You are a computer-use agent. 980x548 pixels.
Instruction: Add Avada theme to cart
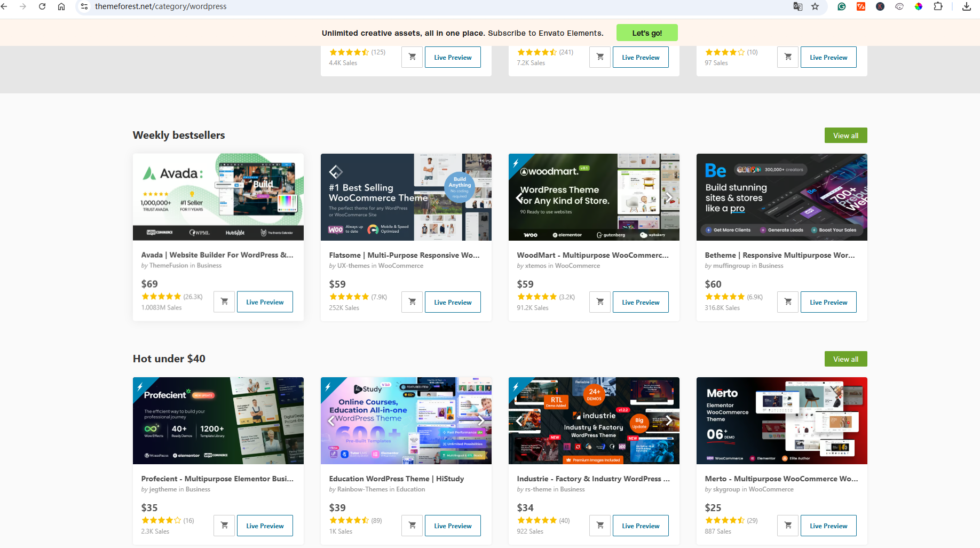(x=224, y=302)
